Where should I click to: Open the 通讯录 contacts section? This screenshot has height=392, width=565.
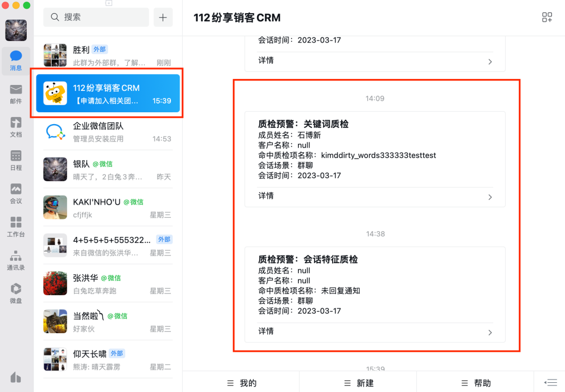16,260
